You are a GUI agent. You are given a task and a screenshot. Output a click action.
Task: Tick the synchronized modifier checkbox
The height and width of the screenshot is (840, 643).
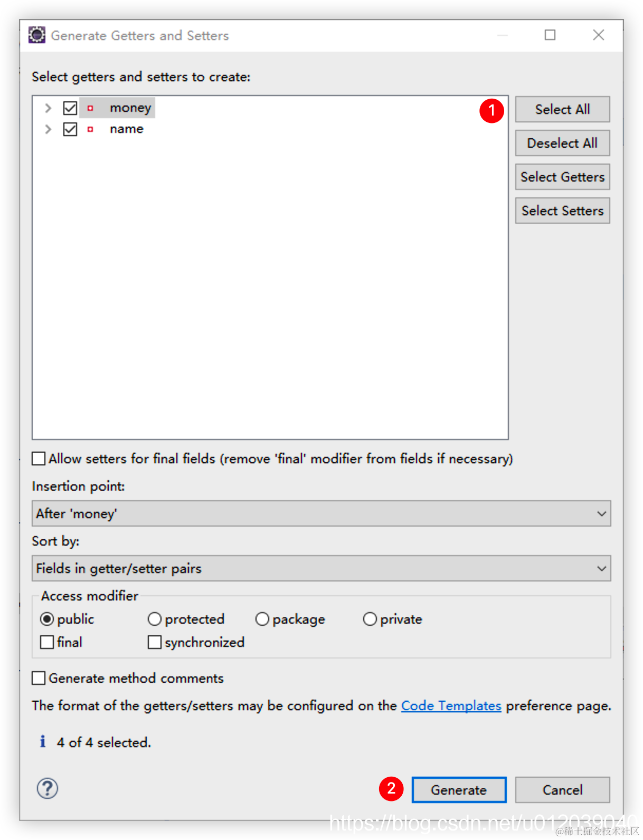tap(155, 642)
